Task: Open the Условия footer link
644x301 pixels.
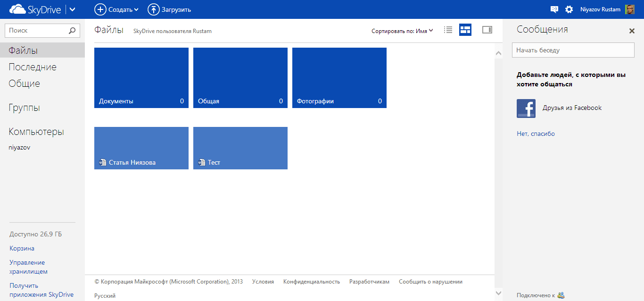Action: [263, 282]
